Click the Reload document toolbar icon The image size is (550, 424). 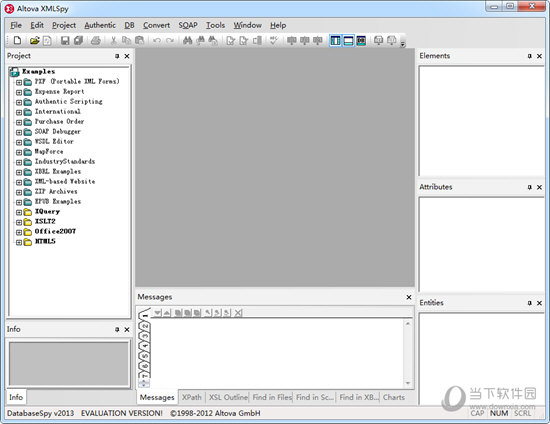click(47, 41)
